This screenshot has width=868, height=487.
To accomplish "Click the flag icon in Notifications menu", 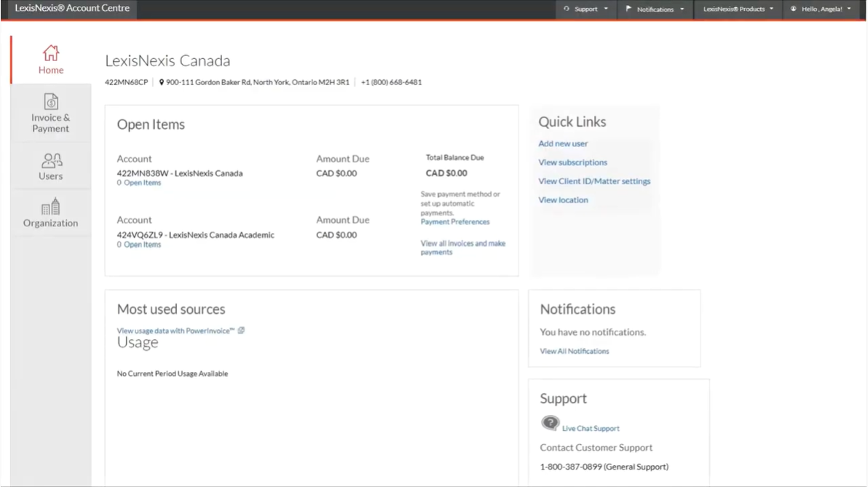I will click(x=628, y=9).
